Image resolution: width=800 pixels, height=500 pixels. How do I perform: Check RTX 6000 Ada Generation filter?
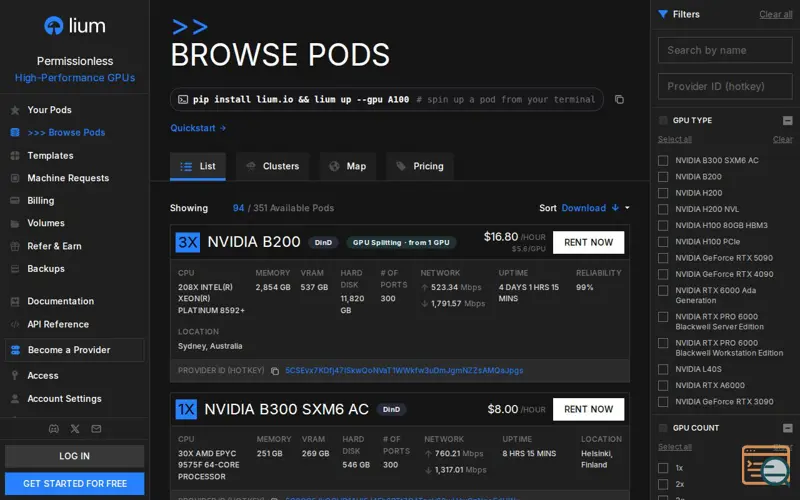[663, 291]
